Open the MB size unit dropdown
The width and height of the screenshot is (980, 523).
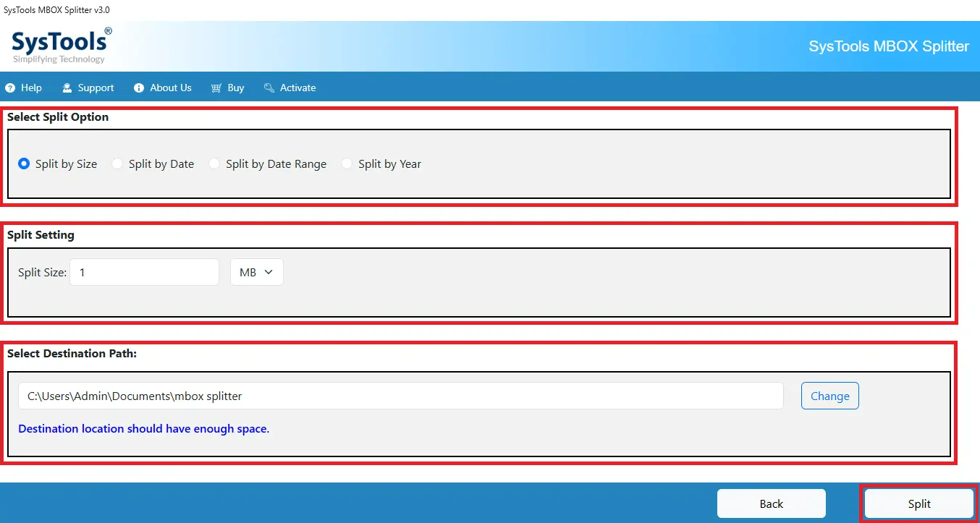[x=257, y=272]
